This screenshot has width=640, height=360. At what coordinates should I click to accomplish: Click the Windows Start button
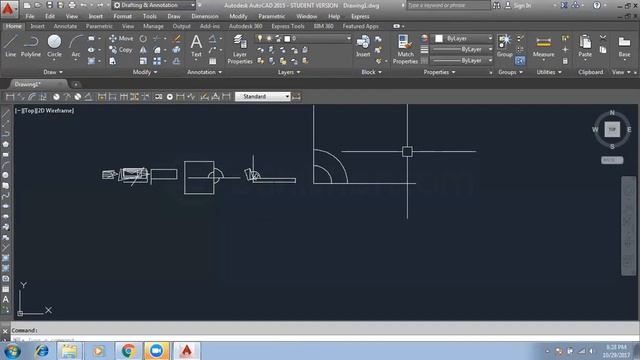click(13, 351)
